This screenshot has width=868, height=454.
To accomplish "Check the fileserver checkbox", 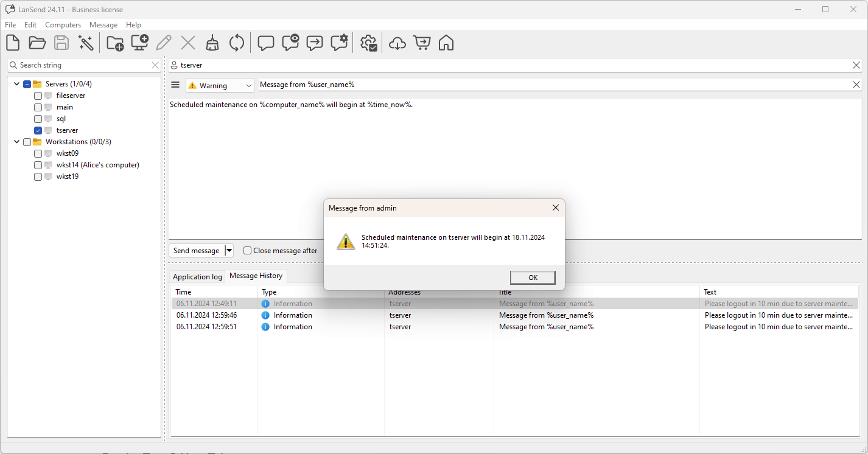I will [38, 96].
